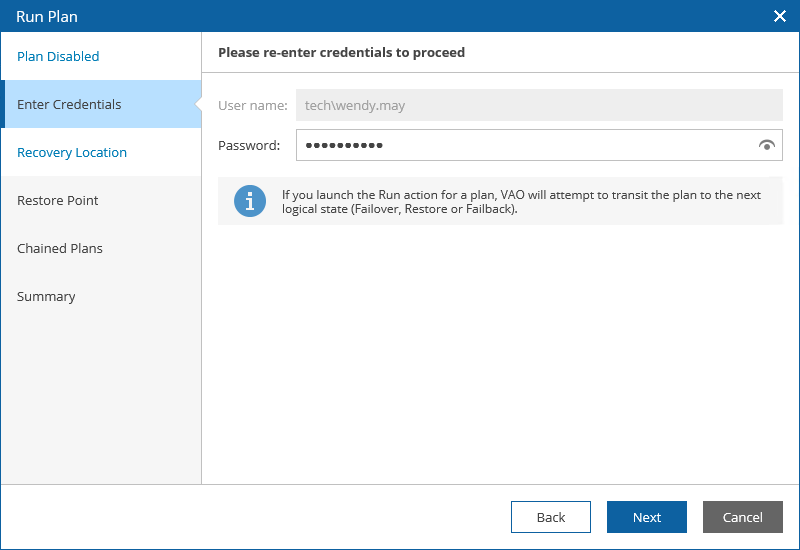Close the Run Plan dialog
The width and height of the screenshot is (800, 550).
[780, 16]
